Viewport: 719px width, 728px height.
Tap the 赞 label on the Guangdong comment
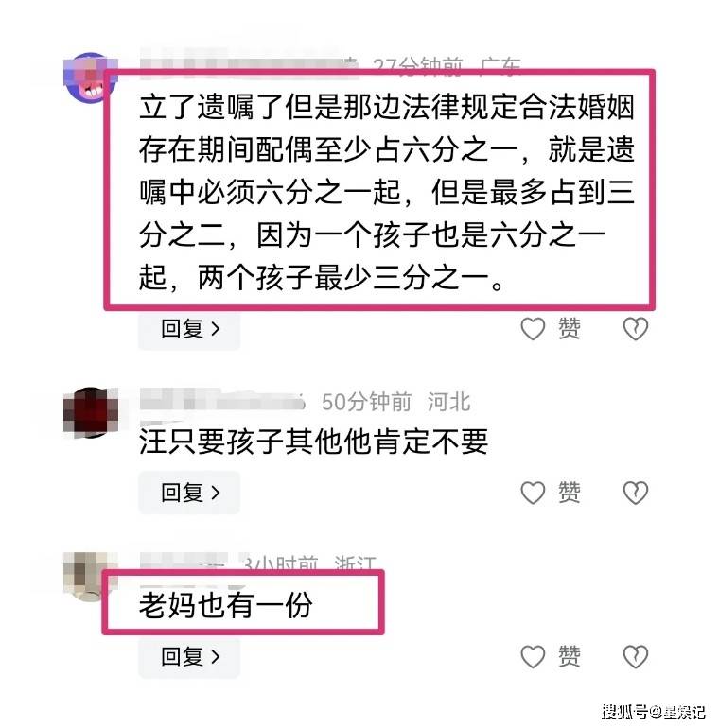569,329
